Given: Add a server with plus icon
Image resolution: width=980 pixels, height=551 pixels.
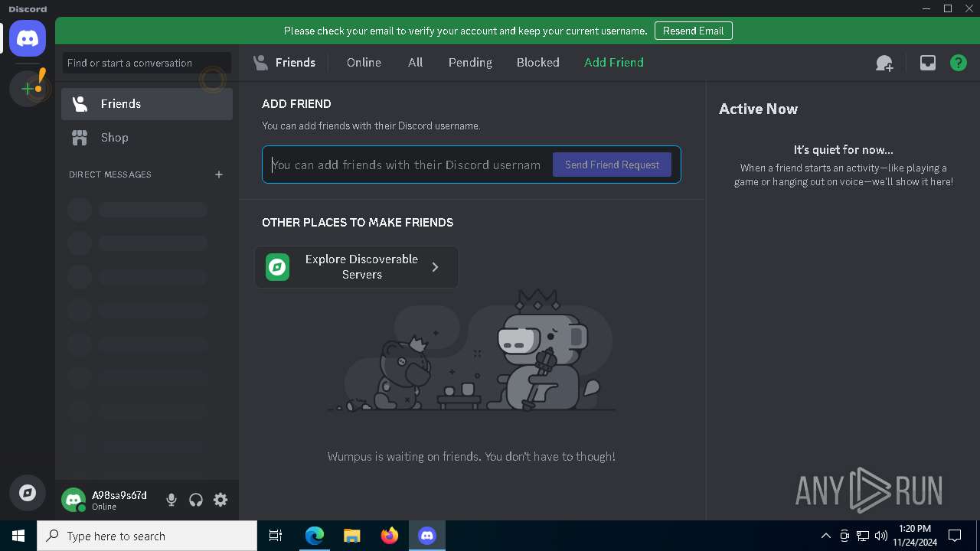Looking at the screenshot, I should click(x=28, y=89).
